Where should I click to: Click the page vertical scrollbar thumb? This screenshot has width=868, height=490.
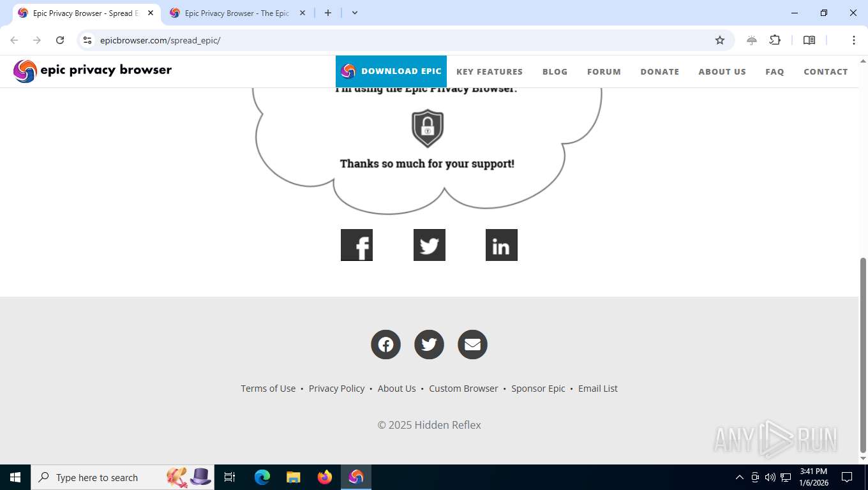tap(864, 354)
